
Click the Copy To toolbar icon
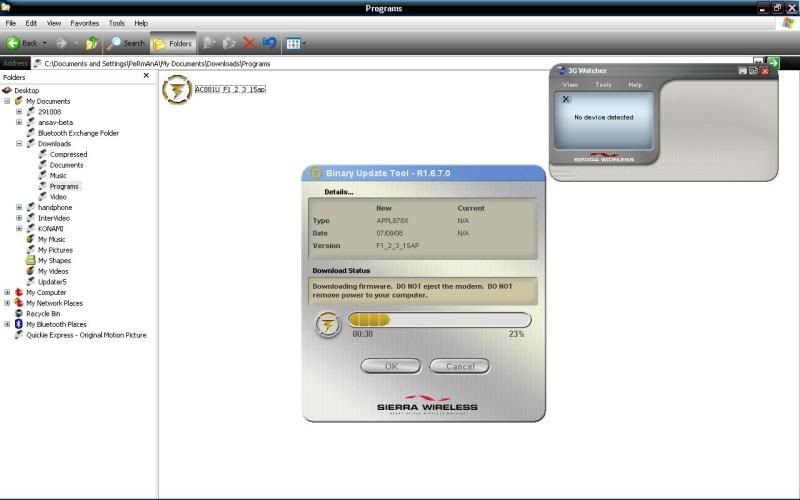click(229, 43)
